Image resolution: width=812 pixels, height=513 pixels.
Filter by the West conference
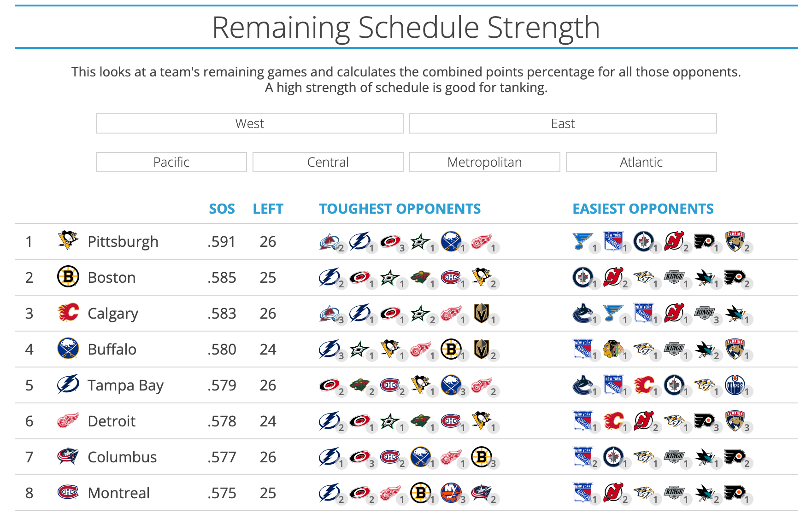tap(249, 123)
